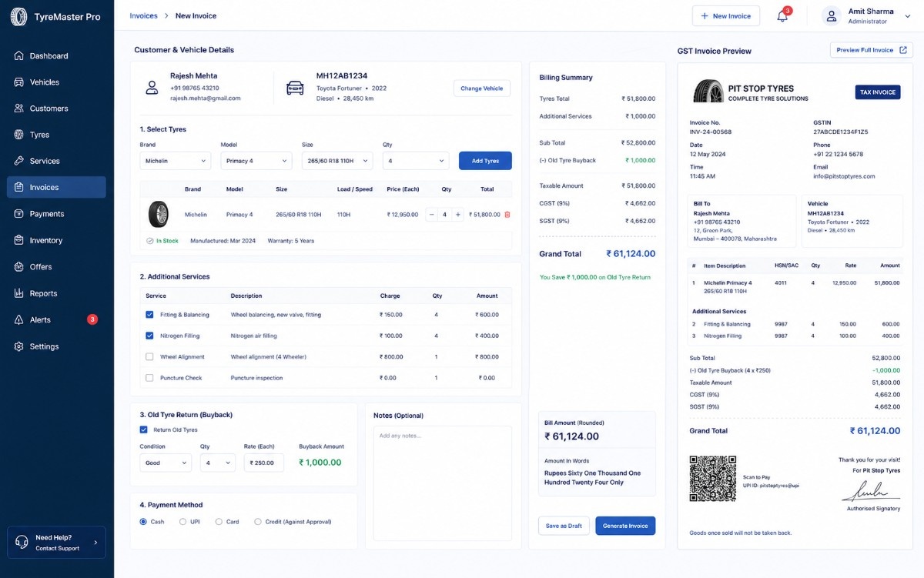Open Dashboard from the sidebar
Image resolution: width=924 pixels, height=578 pixels.
(57, 56)
